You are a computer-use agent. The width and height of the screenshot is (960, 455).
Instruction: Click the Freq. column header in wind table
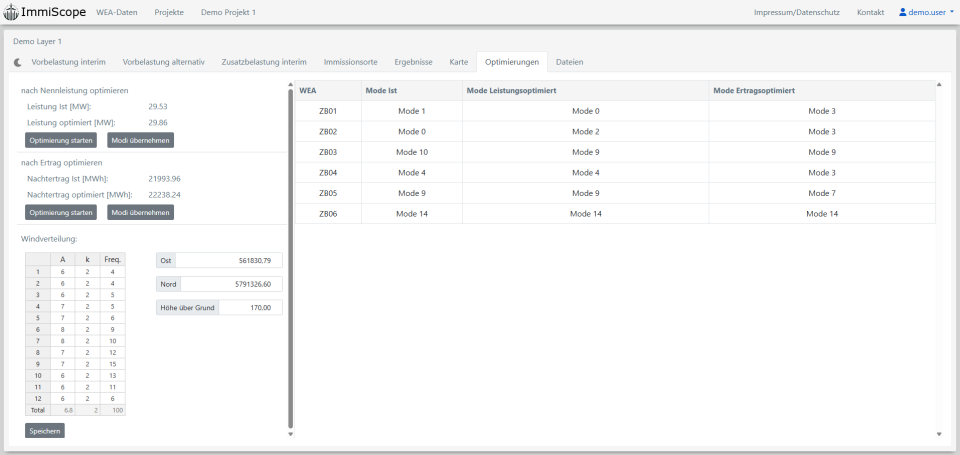tap(112, 259)
